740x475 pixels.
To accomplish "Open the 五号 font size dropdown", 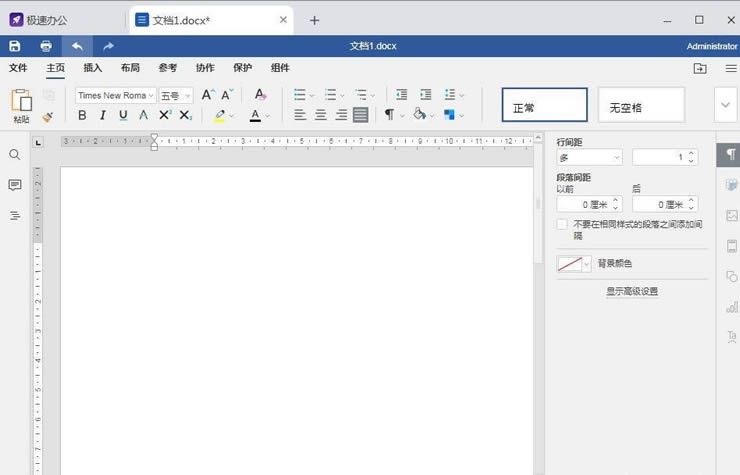I will tap(176, 95).
